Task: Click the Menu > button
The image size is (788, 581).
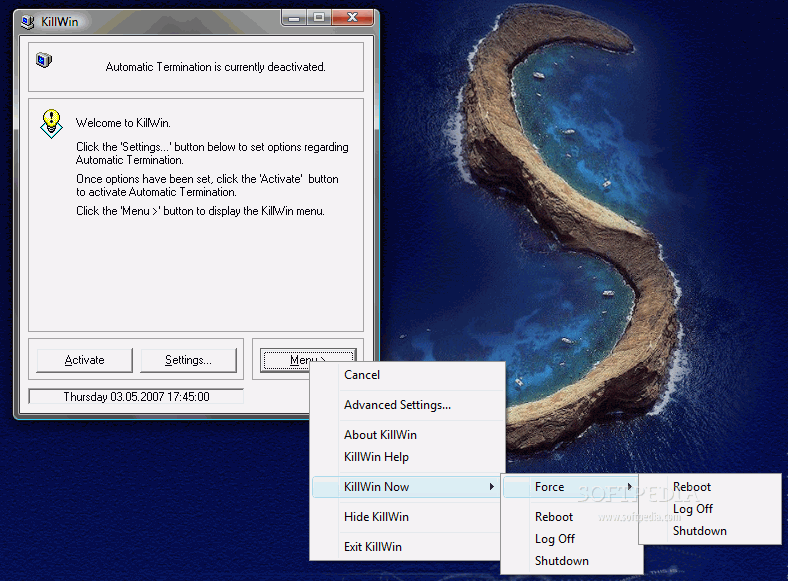Action: coord(308,360)
